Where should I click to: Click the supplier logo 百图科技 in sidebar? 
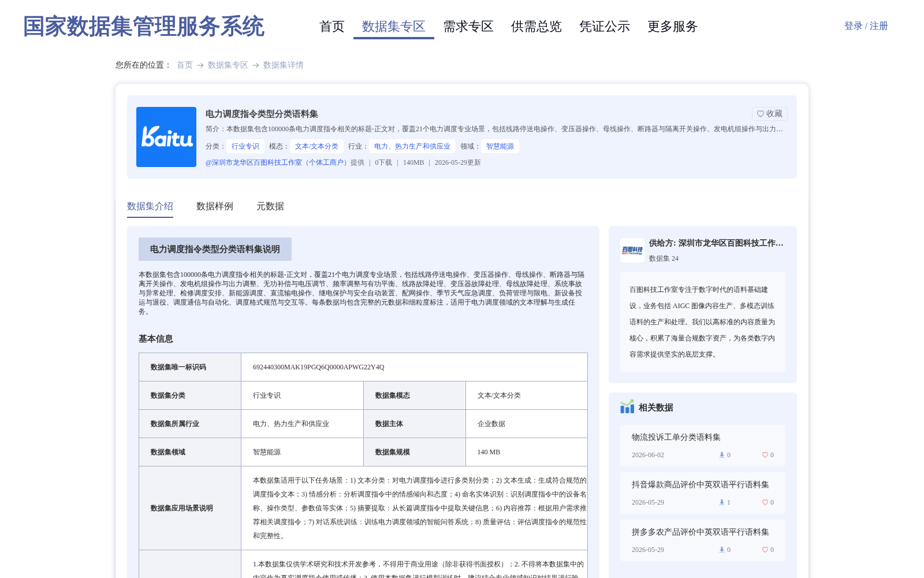(x=632, y=250)
